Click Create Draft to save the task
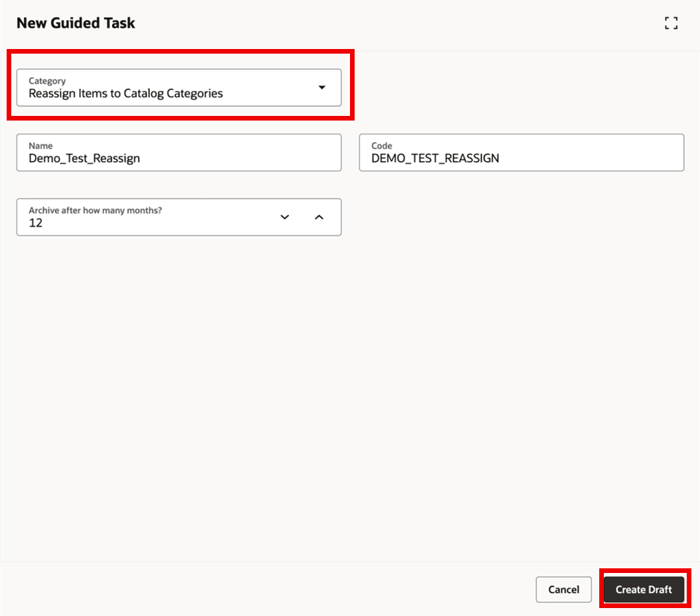Image resolution: width=700 pixels, height=616 pixels. (x=644, y=590)
